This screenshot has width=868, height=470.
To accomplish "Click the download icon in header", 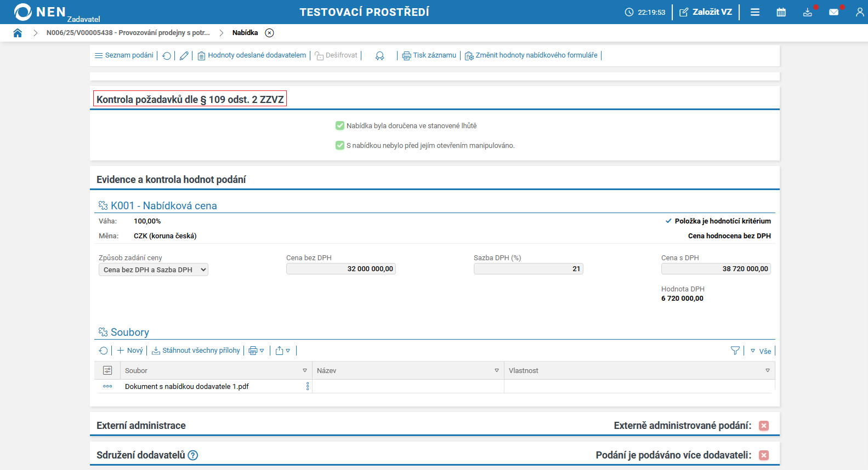I will tap(807, 12).
